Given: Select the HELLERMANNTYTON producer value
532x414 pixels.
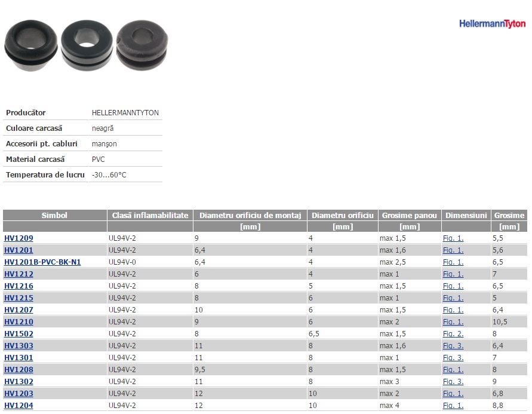Looking at the screenshot, I should (x=125, y=113).
